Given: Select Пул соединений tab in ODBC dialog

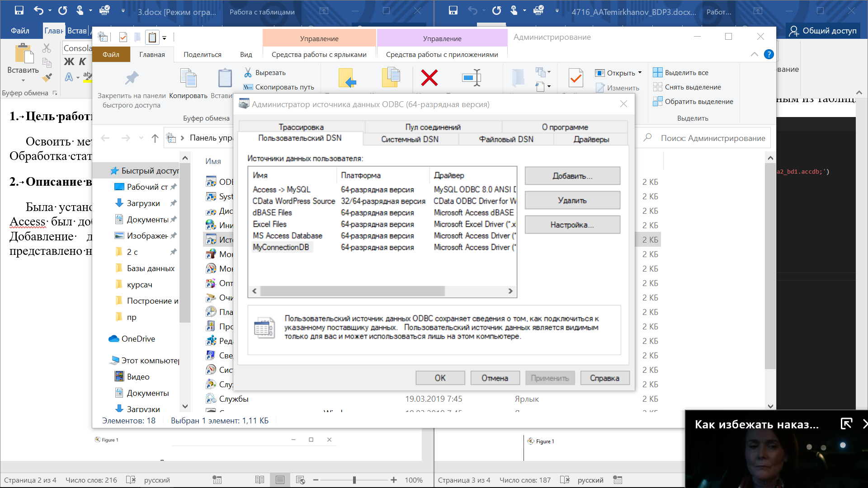Looking at the screenshot, I should coord(433,127).
